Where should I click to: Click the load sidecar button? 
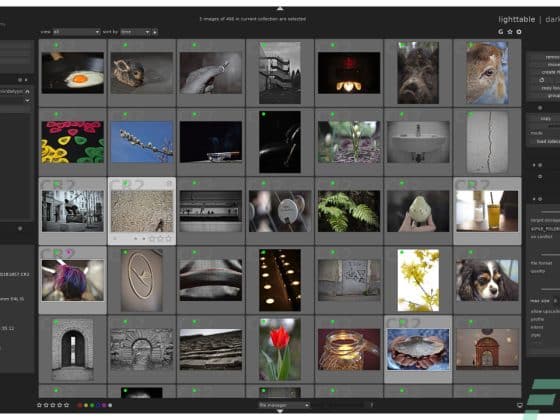coord(548,141)
